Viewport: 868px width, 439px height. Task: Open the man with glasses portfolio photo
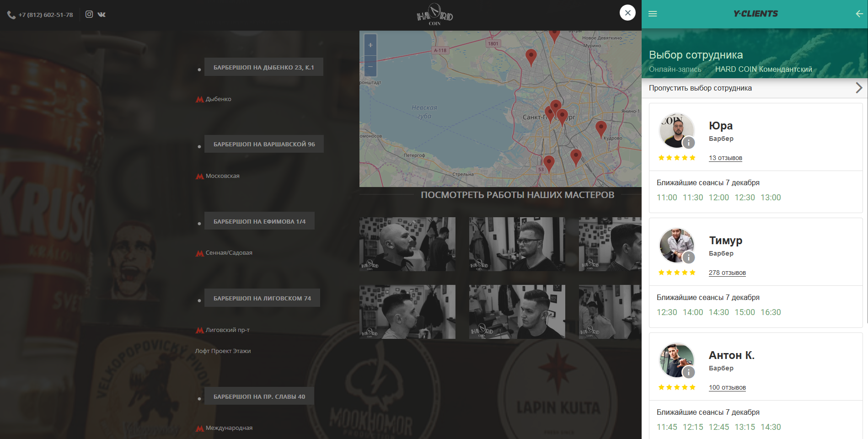(517, 244)
